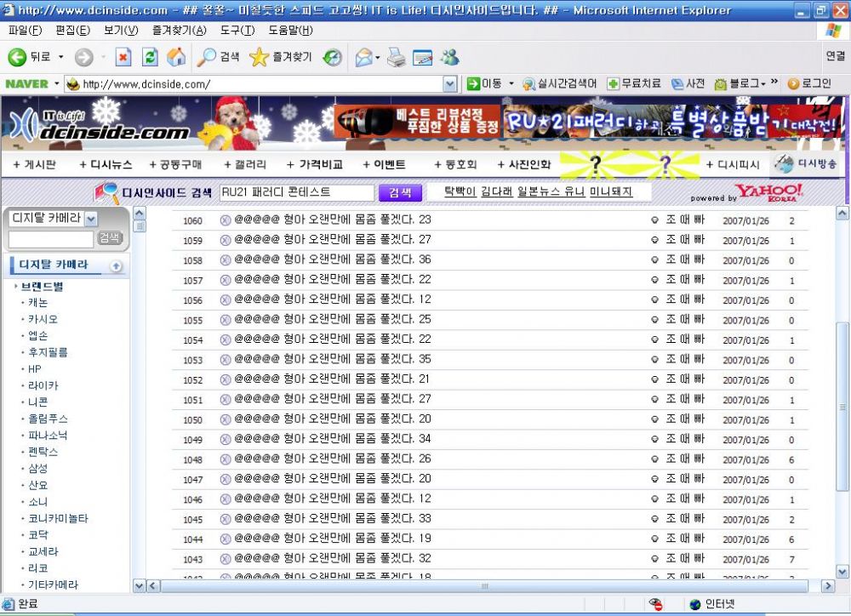Open the 도구(T) menu
This screenshot has width=851, height=616.
tap(237, 31)
